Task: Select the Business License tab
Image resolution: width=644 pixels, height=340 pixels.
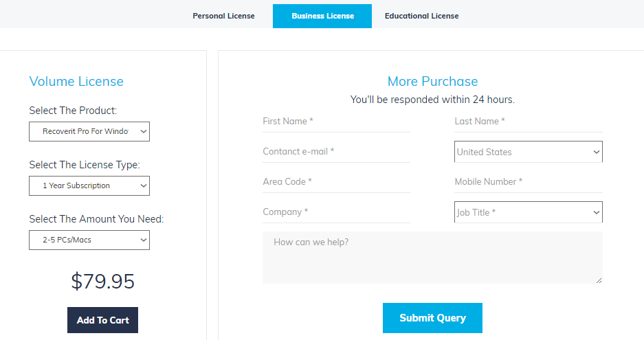Action: 322,16
